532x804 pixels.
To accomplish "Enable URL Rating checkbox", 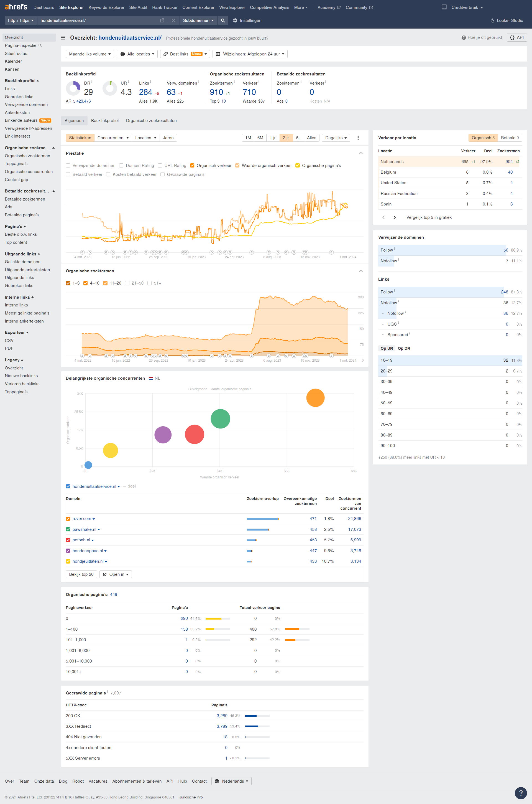I will pyautogui.click(x=160, y=166).
